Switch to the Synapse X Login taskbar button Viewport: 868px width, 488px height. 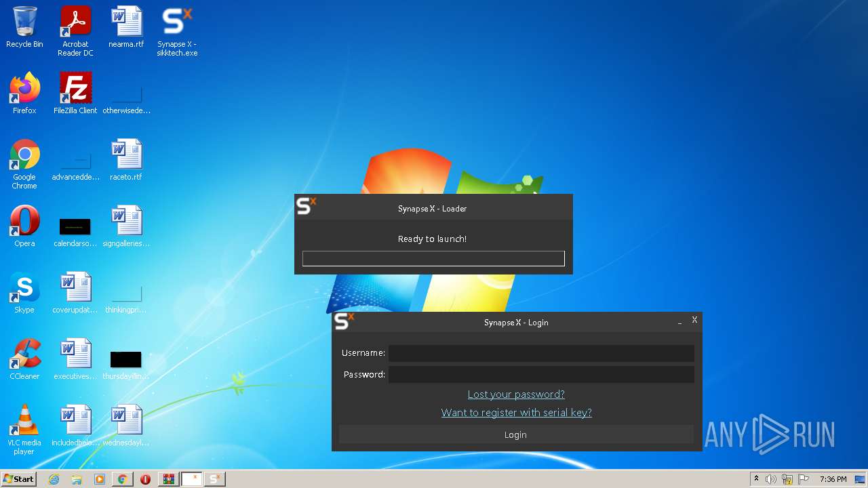215,479
